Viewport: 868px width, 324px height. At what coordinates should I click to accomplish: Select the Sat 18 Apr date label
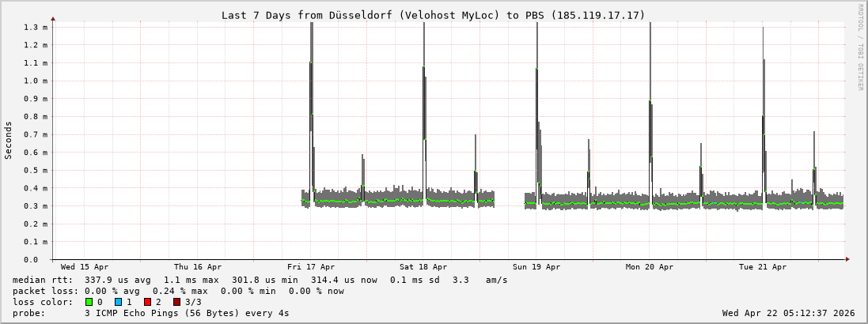click(423, 267)
